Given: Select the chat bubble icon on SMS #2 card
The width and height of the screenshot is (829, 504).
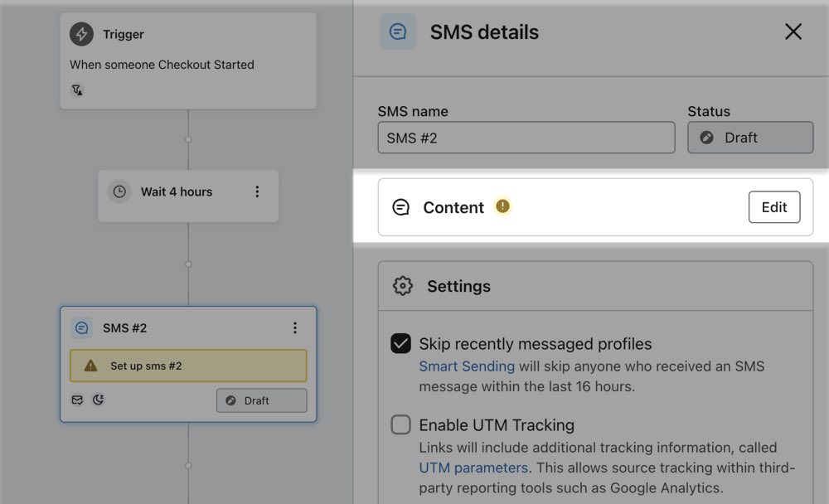Looking at the screenshot, I should (x=81, y=327).
